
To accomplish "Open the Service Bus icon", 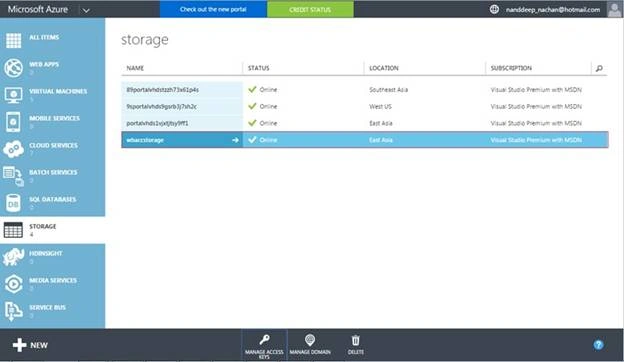I will (x=14, y=311).
